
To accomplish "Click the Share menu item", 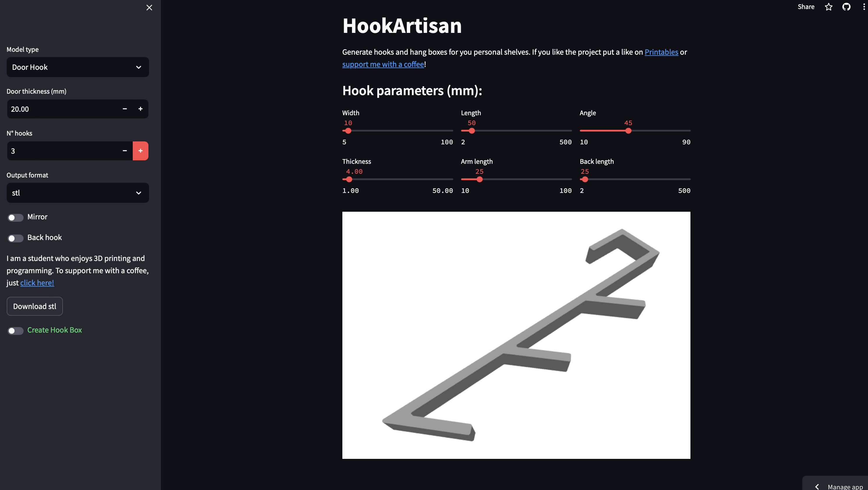I will (x=806, y=7).
